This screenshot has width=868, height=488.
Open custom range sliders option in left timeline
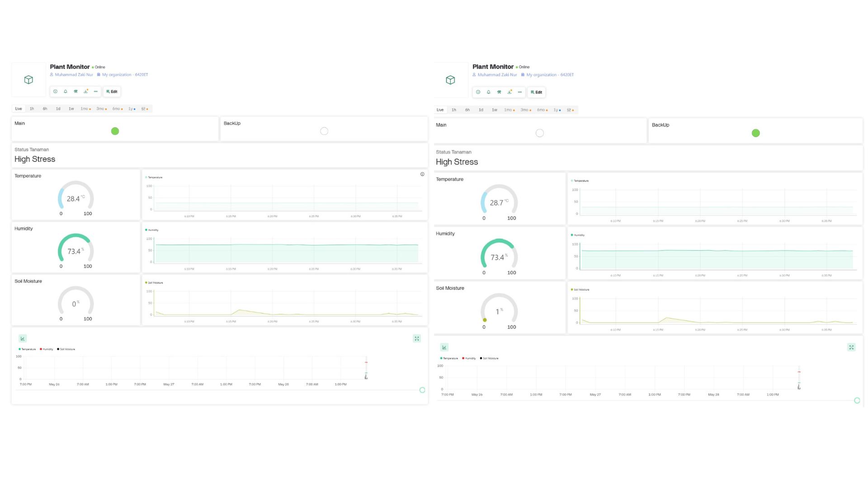(144, 109)
